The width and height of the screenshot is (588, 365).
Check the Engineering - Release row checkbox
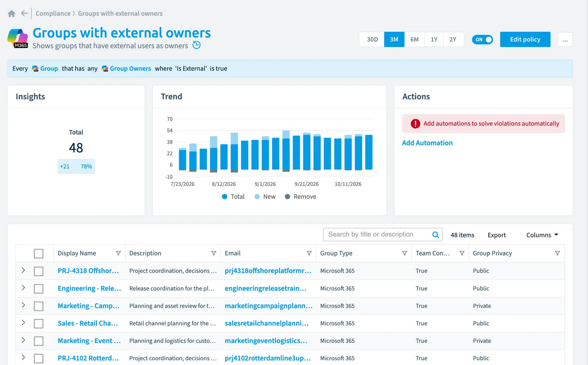[39, 289]
